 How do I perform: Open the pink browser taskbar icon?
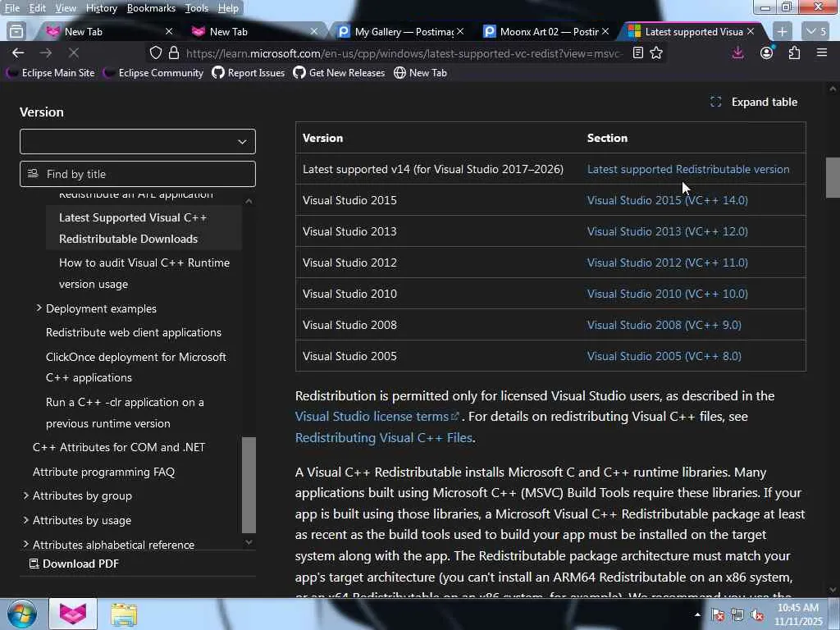pyautogui.click(x=73, y=614)
